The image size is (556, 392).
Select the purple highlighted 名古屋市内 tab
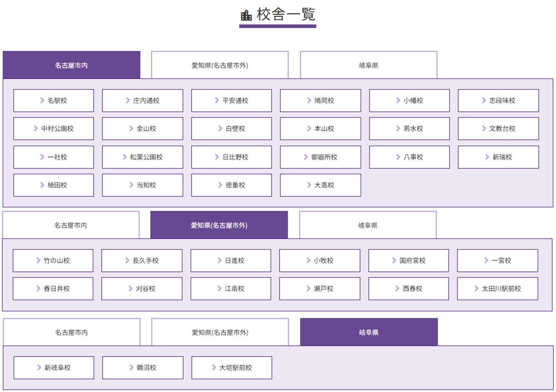point(71,65)
